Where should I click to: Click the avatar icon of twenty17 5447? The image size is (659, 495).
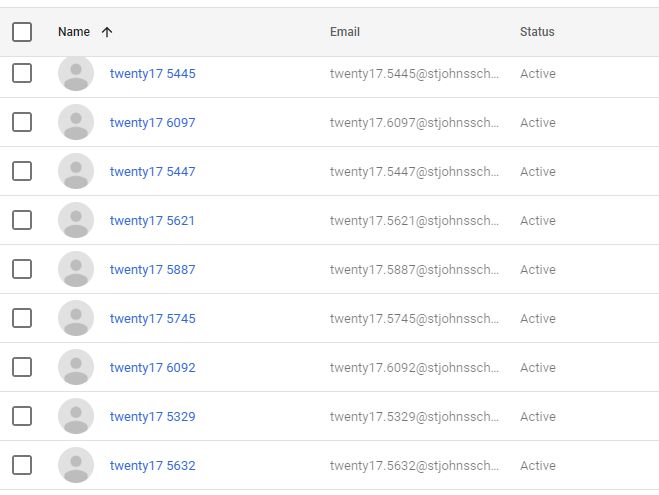[x=76, y=171]
